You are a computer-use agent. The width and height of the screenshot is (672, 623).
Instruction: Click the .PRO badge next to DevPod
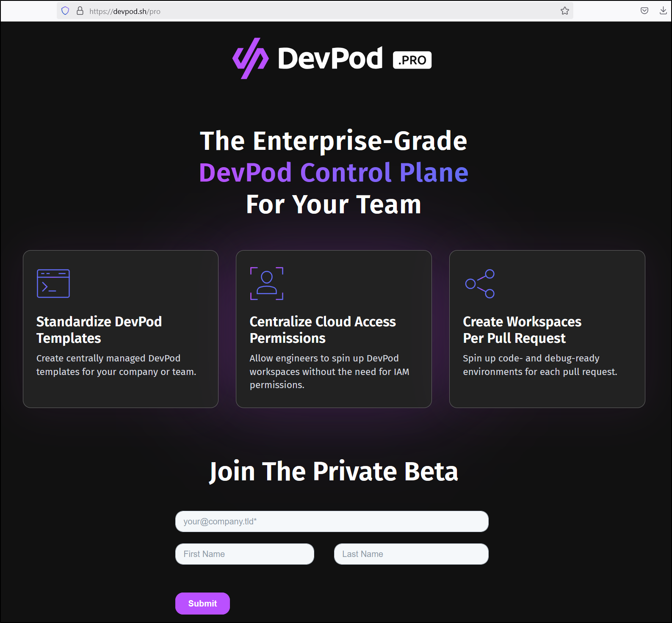click(x=412, y=60)
